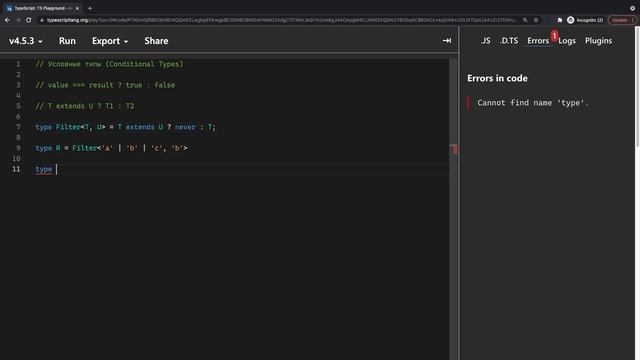Click the red error count badge
Viewport: 640px width, 360px height.
(x=554, y=36)
